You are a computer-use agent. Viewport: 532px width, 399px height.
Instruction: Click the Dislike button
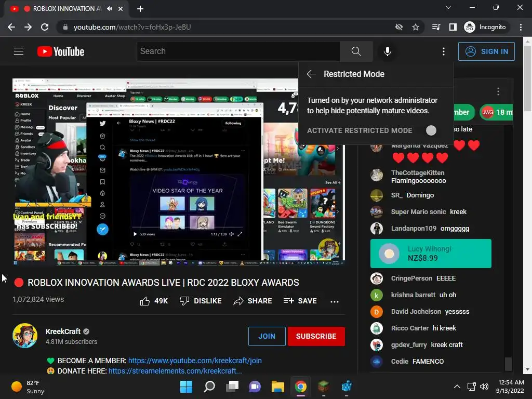pos(201,301)
